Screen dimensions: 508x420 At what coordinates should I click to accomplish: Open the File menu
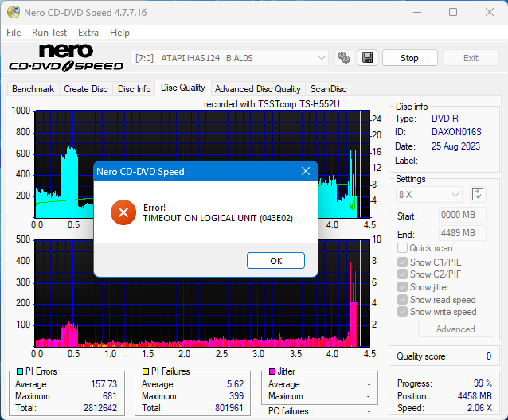coord(14,33)
